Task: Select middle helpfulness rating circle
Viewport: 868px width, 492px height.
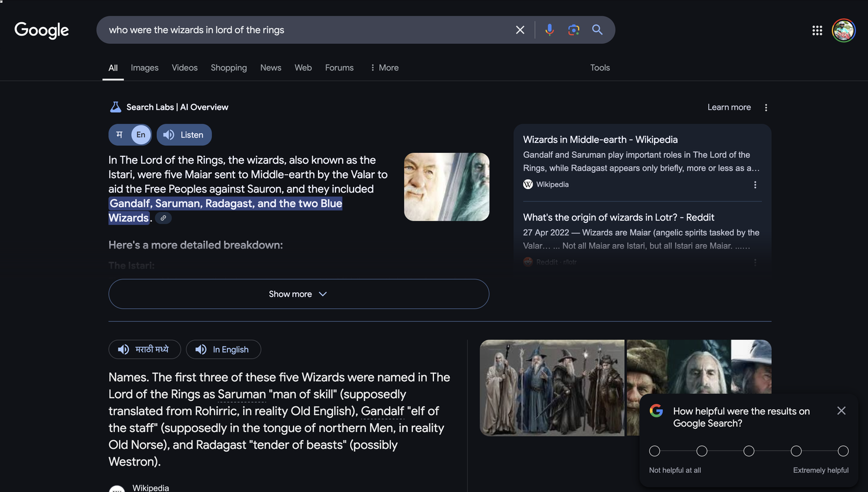Action: [x=749, y=451]
